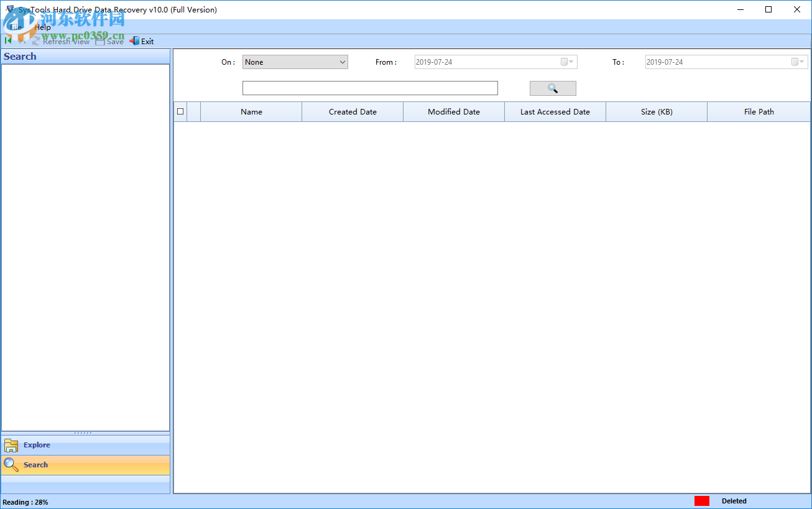Toggle the select-all checkbox in the results header

point(180,111)
